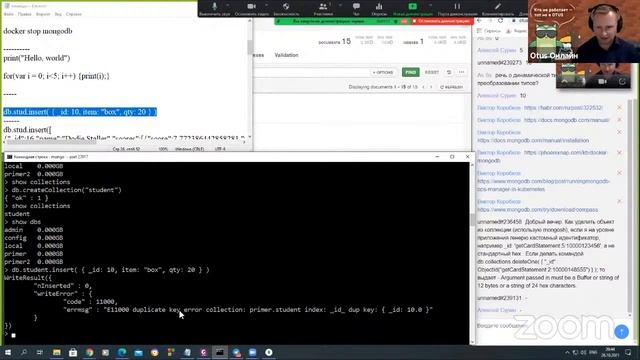Expand participants options arrow in Zoom
Screen dimensions: 640x360
(340, 5)
